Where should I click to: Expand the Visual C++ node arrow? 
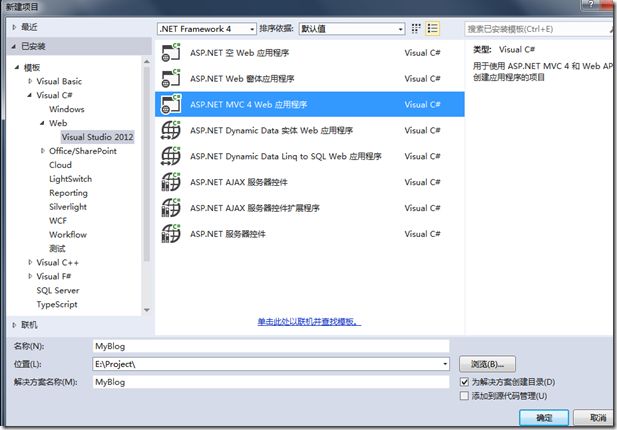coord(30,262)
